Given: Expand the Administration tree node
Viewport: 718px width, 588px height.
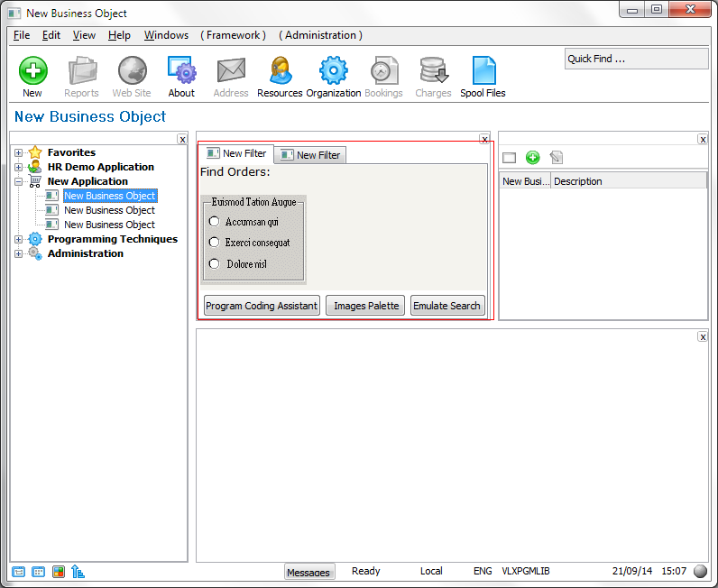Looking at the screenshot, I should click(x=18, y=253).
